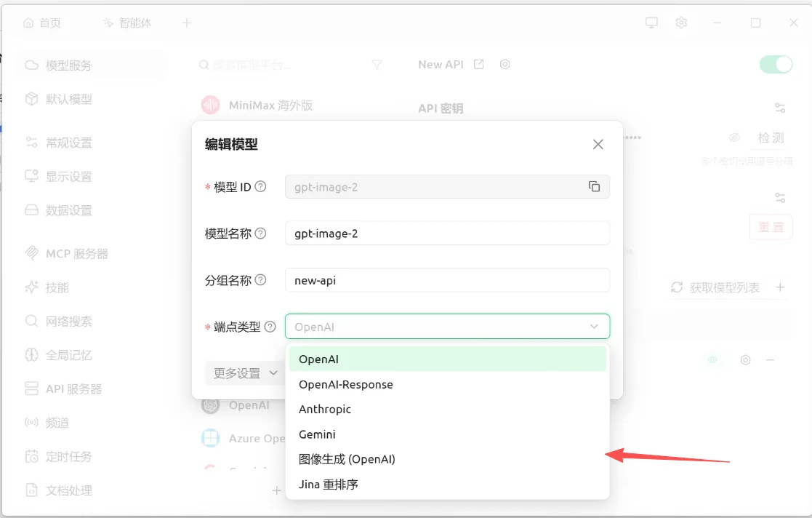Fetch model list with 获取模型列表
Image resolution: width=812 pixels, height=518 pixels.
(x=715, y=287)
